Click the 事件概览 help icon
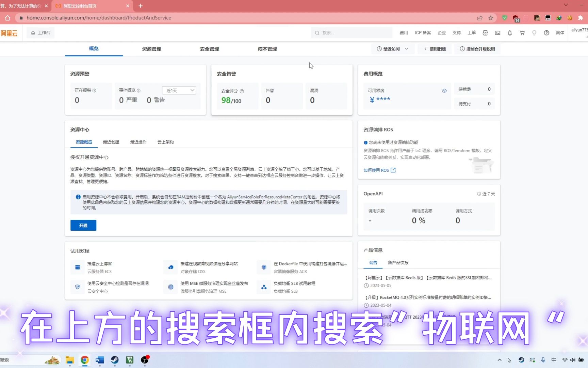The width and height of the screenshot is (588, 368). [x=138, y=90]
